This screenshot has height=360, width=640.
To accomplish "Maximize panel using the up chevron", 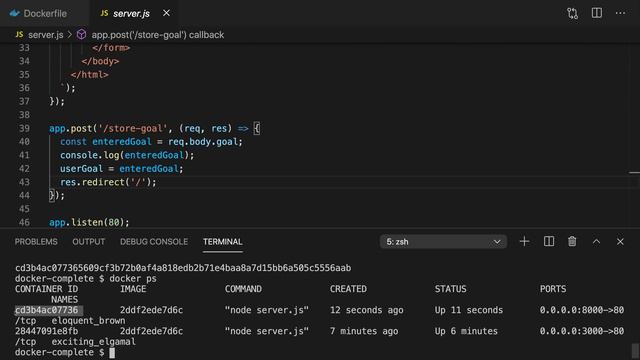I will [596, 242].
